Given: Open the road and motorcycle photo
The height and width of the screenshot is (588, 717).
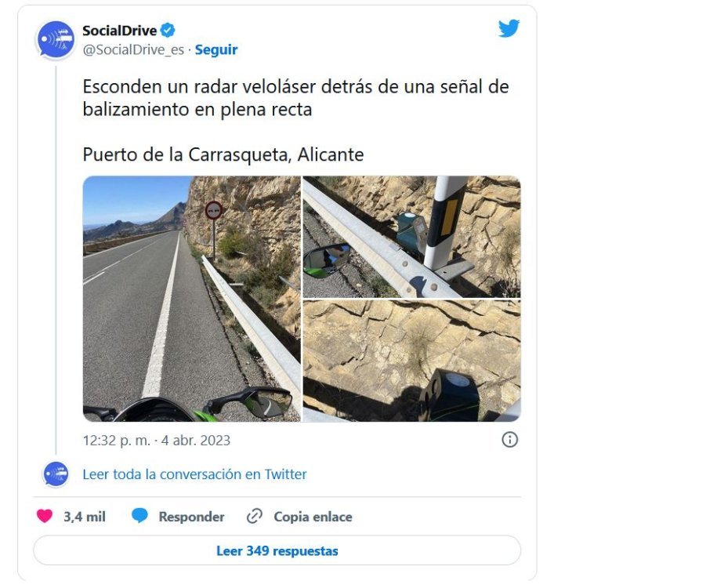Looking at the screenshot, I should click(192, 299).
